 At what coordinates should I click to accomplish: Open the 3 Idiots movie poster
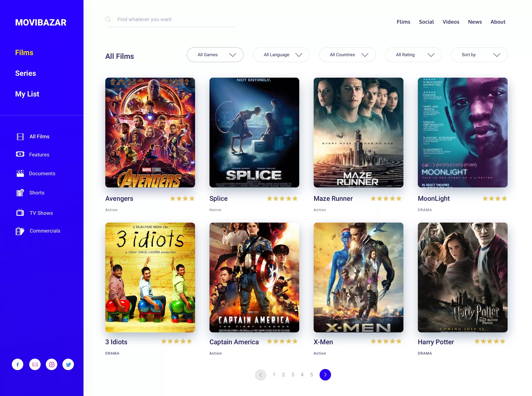coord(150,277)
